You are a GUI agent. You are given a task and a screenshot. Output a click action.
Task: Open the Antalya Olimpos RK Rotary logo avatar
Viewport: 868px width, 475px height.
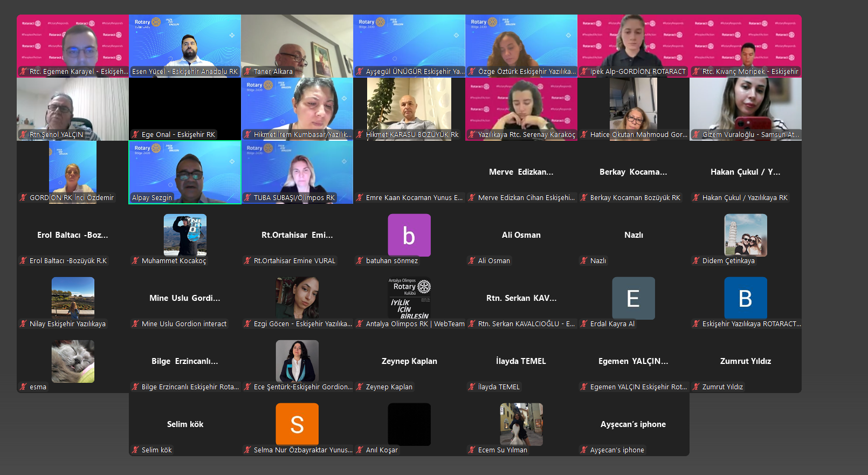[409, 298]
